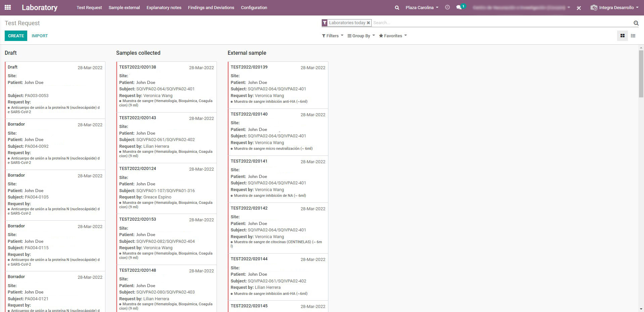Switch to list view
This screenshot has width=644, height=312.
pos(633,36)
